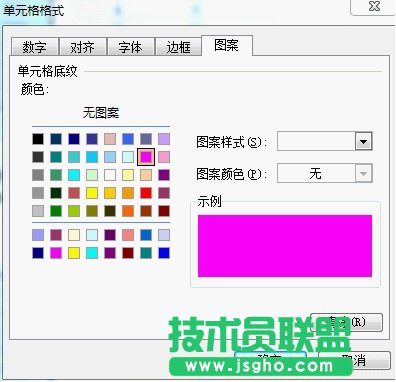Click inside the 图案样式 combo box field

(316, 141)
